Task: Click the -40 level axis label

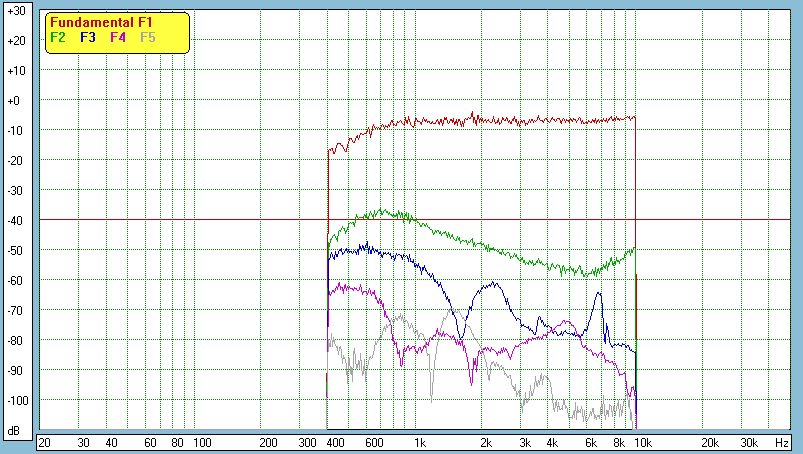Action: click(15, 221)
